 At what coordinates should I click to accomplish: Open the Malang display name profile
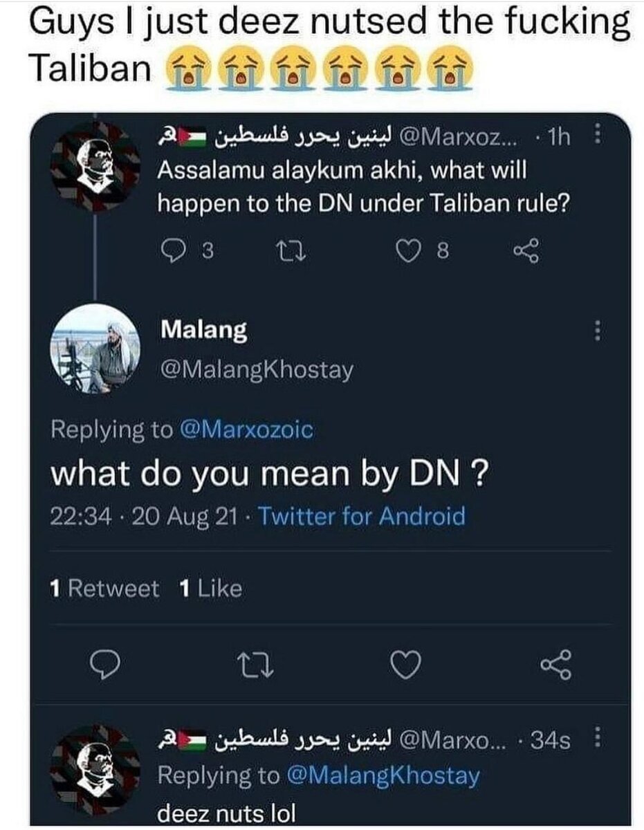203,330
